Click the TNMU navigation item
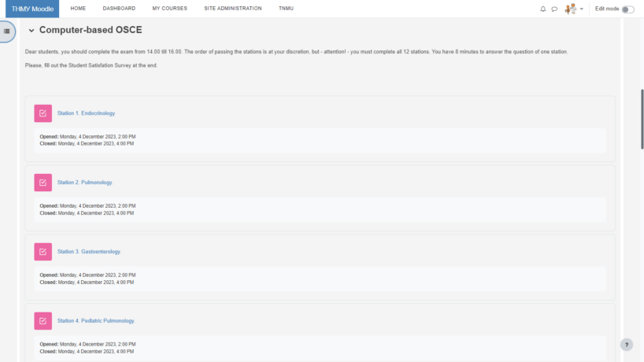The height and width of the screenshot is (362, 644). pos(286,9)
